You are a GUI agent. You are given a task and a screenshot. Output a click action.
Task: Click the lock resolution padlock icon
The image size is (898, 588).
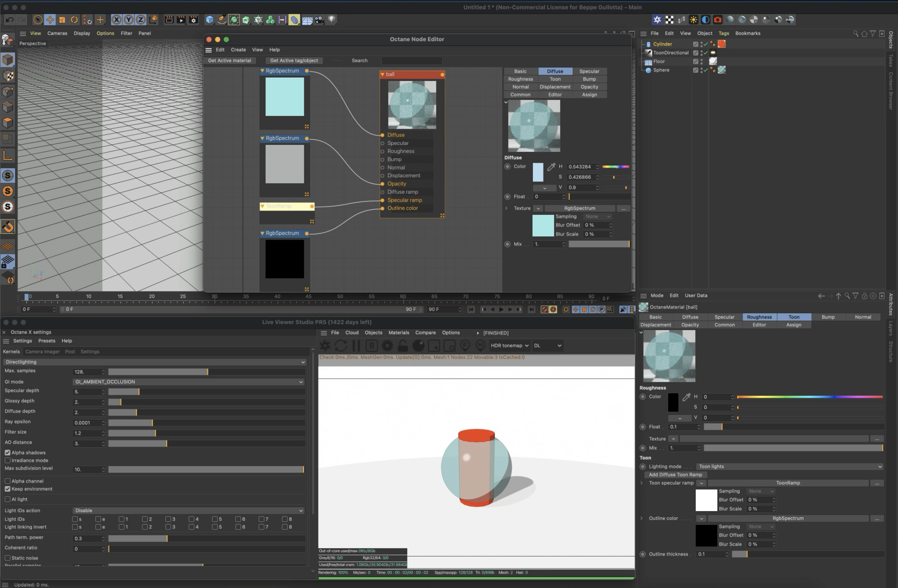tap(403, 346)
